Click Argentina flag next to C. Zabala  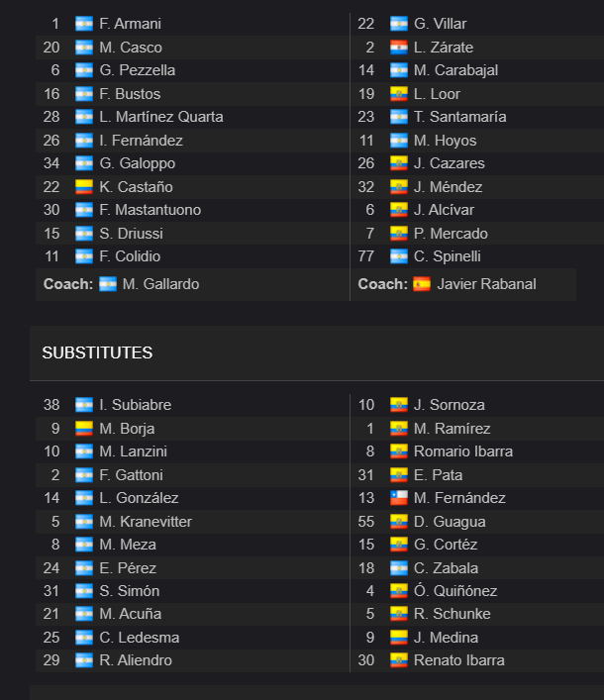399,568
